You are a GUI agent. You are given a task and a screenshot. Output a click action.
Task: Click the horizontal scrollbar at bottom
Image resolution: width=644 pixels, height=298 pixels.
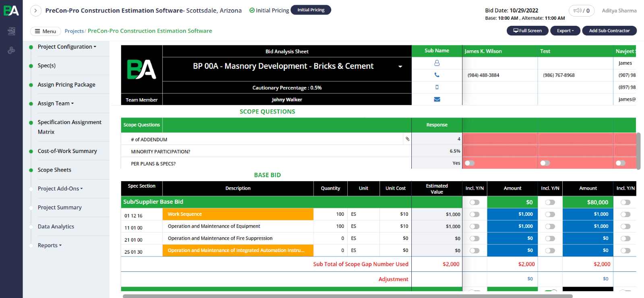point(347,296)
